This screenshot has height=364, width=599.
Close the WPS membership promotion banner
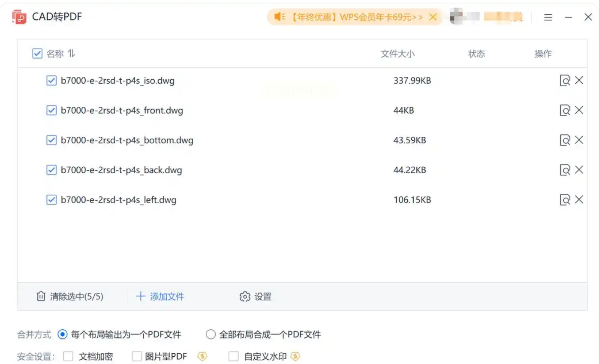433,17
